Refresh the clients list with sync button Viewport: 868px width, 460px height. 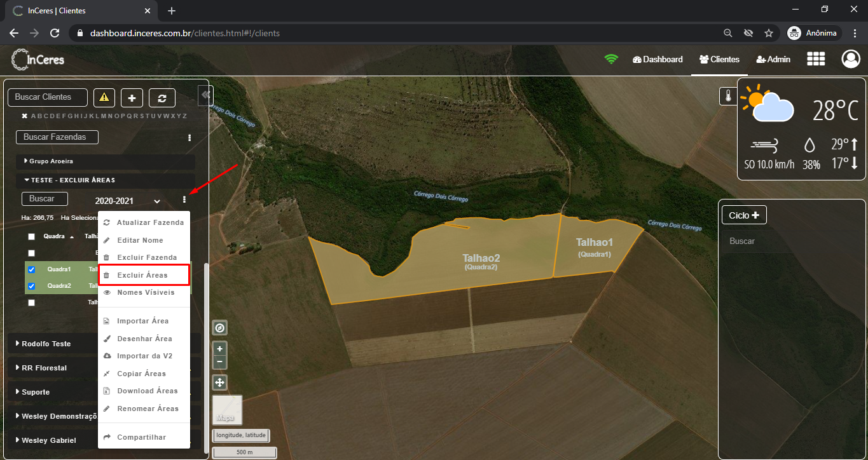[162, 98]
